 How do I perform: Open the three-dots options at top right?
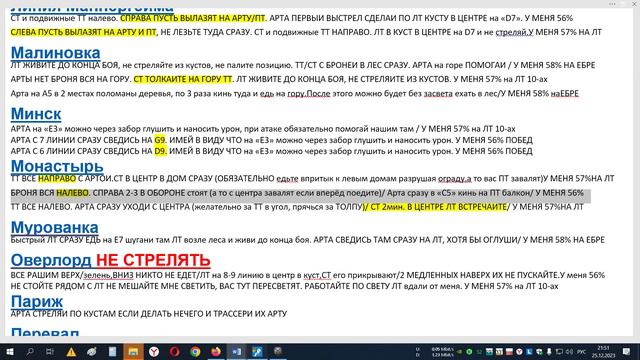point(612,4)
